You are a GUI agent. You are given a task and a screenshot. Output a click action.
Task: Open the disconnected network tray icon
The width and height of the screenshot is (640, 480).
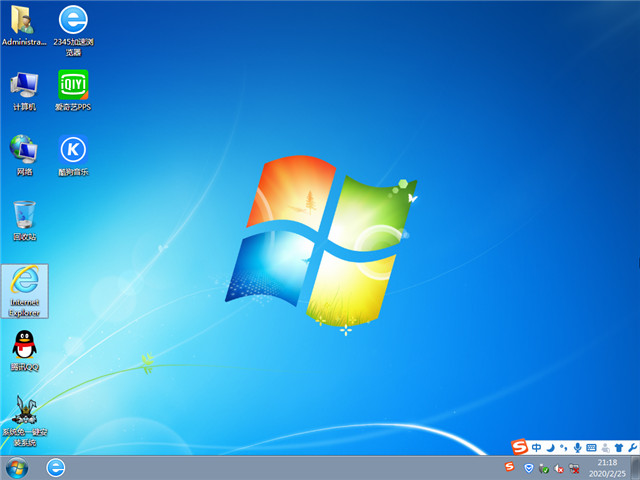pos(574,468)
